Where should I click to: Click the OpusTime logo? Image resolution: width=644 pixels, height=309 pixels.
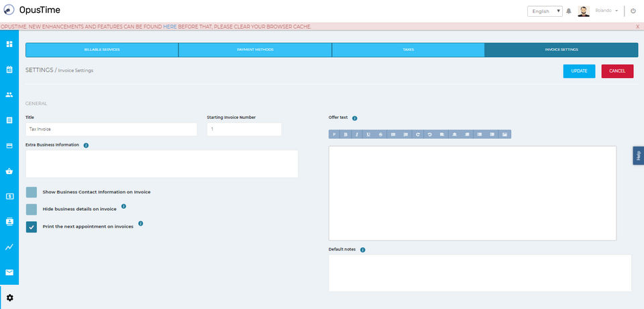32,10
